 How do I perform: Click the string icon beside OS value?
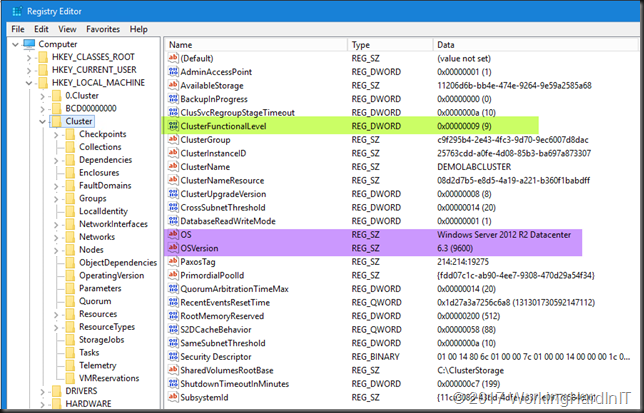coord(173,234)
